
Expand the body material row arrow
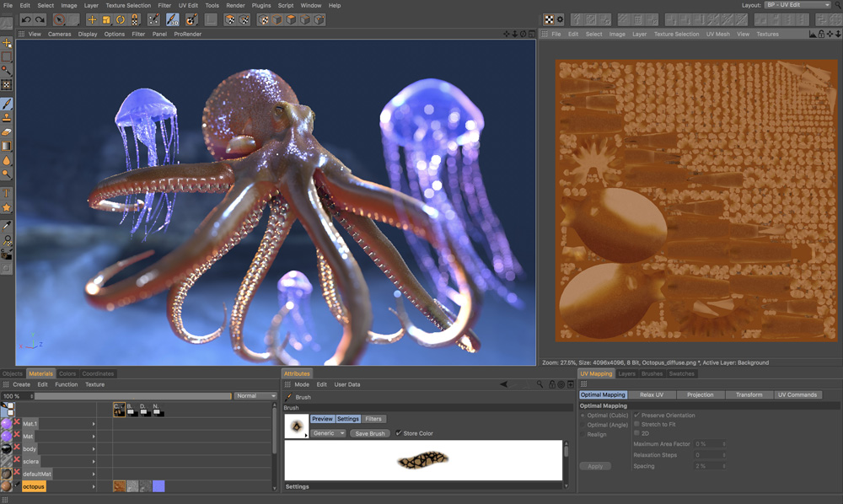[94, 448]
